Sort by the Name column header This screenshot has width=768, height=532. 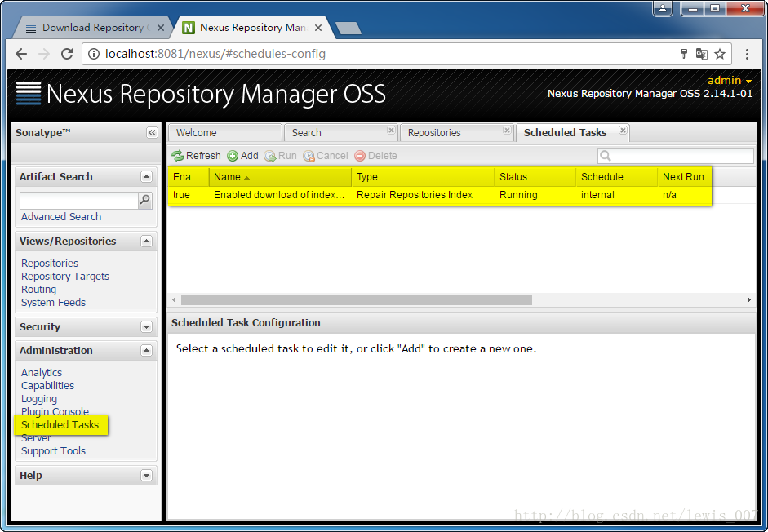pos(280,177)
